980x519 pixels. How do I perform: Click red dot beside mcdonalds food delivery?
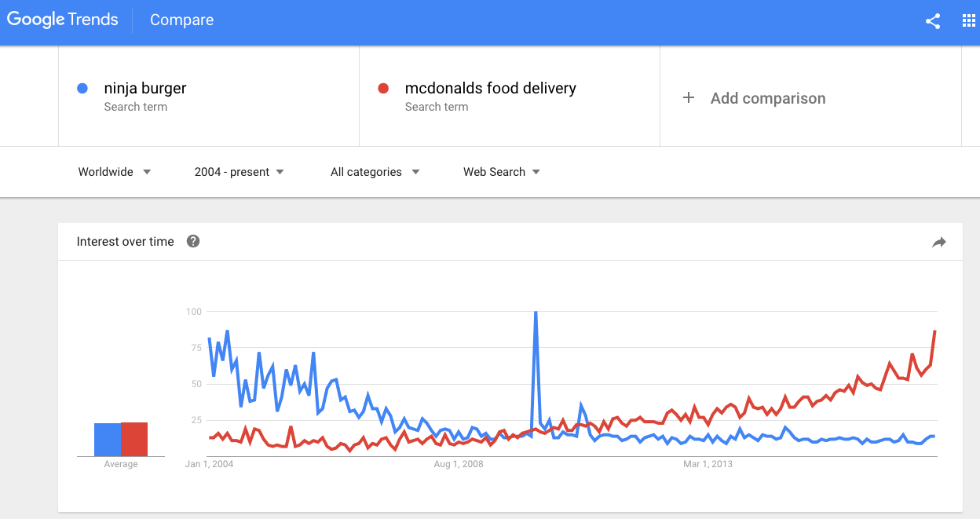pos(383,88)
